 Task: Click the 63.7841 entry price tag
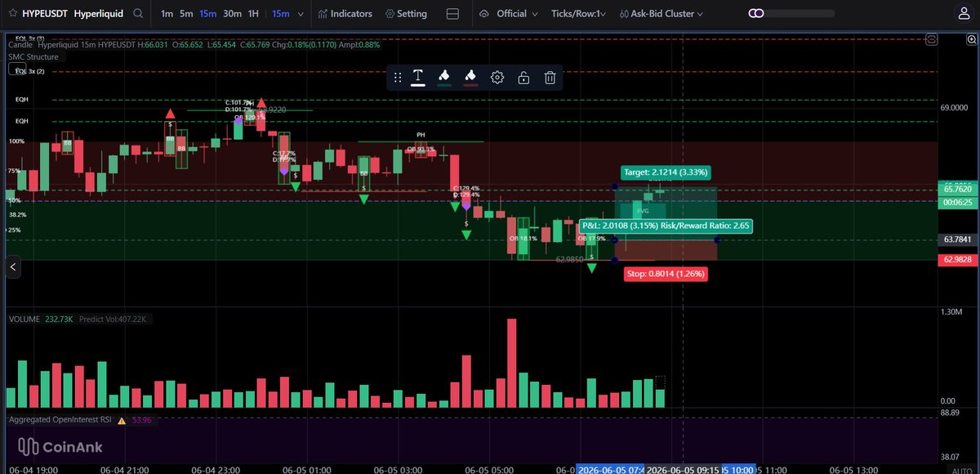click(x=957, y=239)
